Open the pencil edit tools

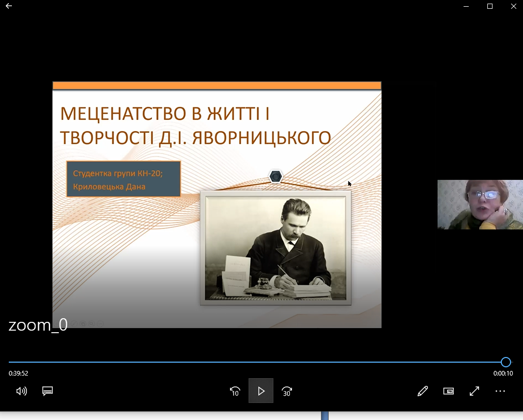[x=423, y=391]
